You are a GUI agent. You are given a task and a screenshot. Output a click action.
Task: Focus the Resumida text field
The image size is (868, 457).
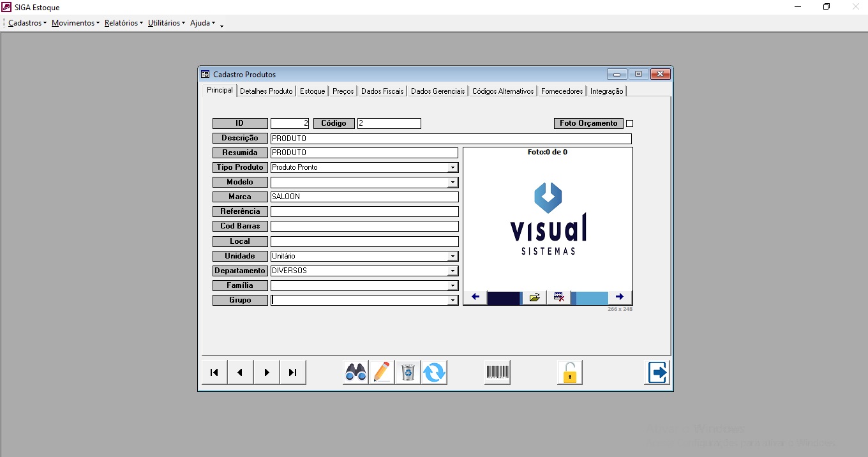click(364, 153)
